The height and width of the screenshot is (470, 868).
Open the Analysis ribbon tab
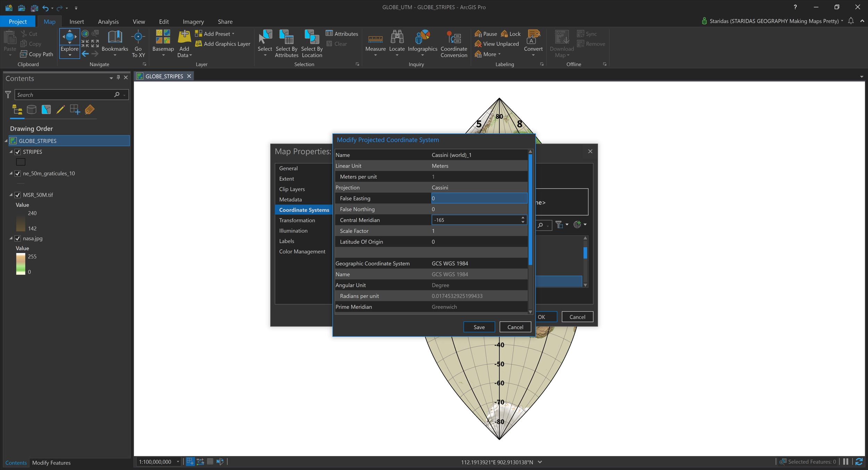pos(108,22)
